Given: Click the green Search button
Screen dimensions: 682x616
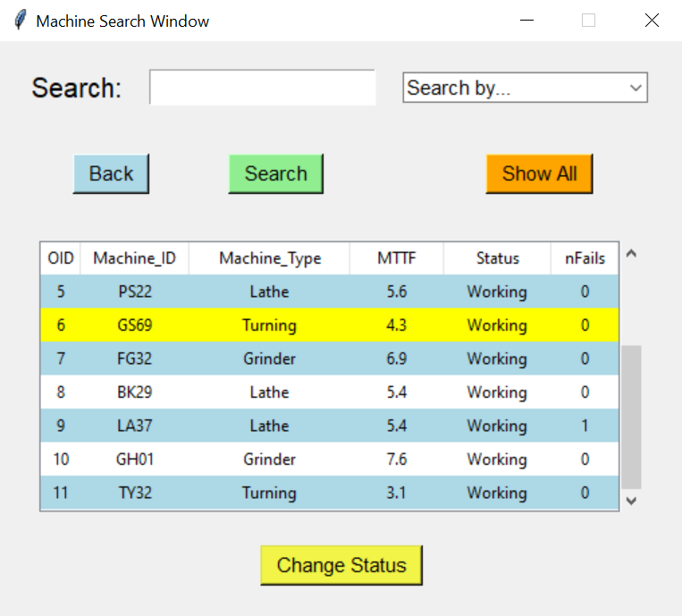Looking at the screenshot, I should [276, 173].
